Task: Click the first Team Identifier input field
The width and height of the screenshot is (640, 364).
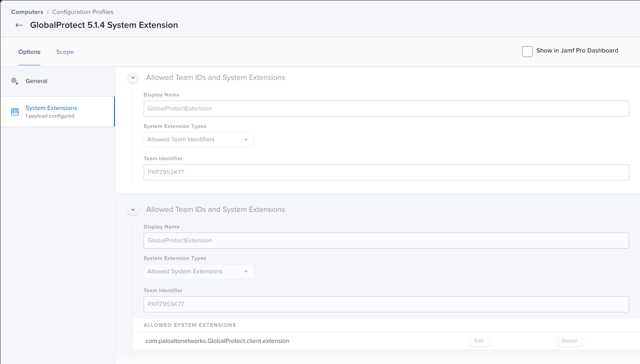Action: (386, 172)
